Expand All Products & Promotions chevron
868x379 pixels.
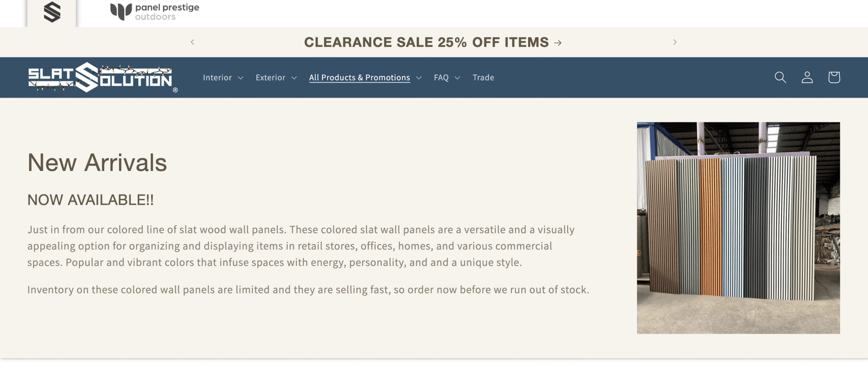coord(419,78)
